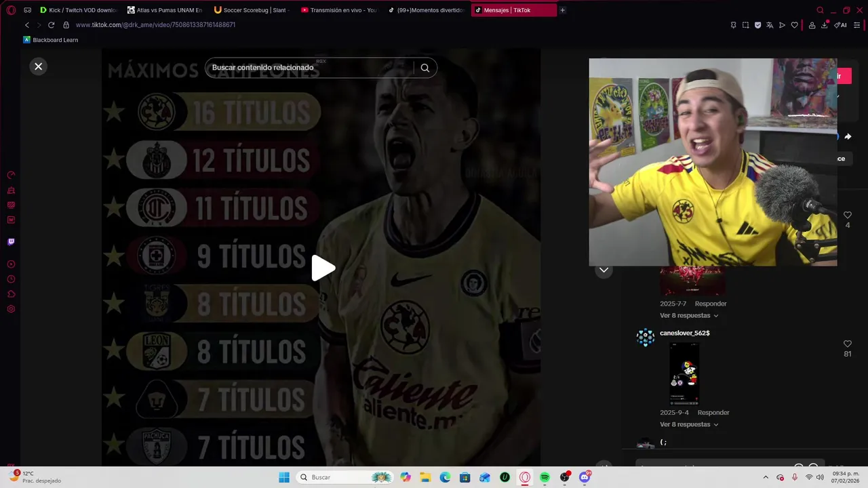This screenshot has width=868, height=488.
Task: Close the TikTok video viewer
Action: point(38,66)
